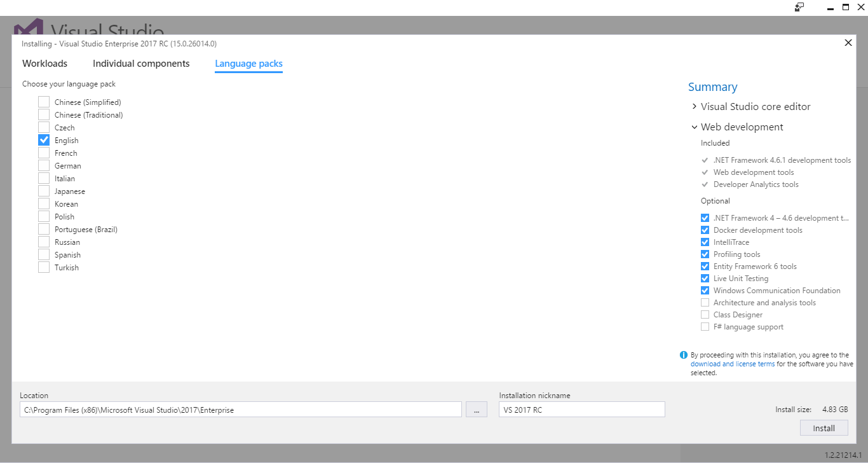The image size is (868, 463).
Task: Expand Visual Studio core editor section
Action: tap(695, 106)
